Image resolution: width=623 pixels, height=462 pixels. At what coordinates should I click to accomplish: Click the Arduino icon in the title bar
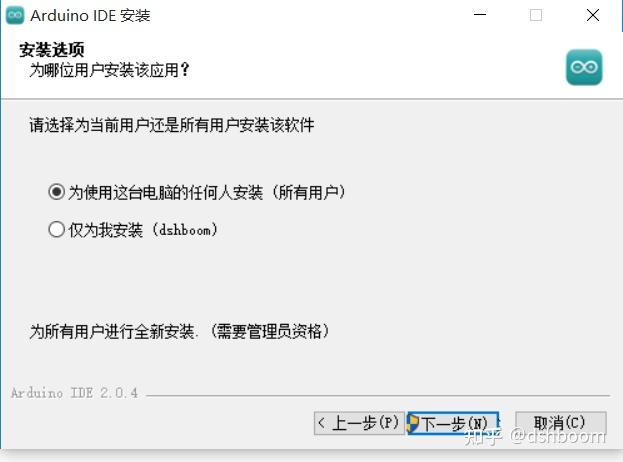tap(15, 15)
